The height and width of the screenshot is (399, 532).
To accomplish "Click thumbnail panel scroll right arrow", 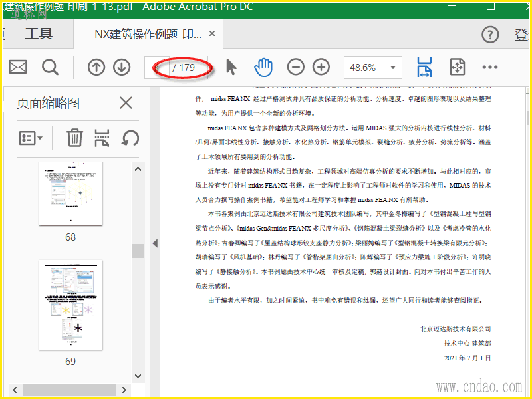I will tap(124, 390).
